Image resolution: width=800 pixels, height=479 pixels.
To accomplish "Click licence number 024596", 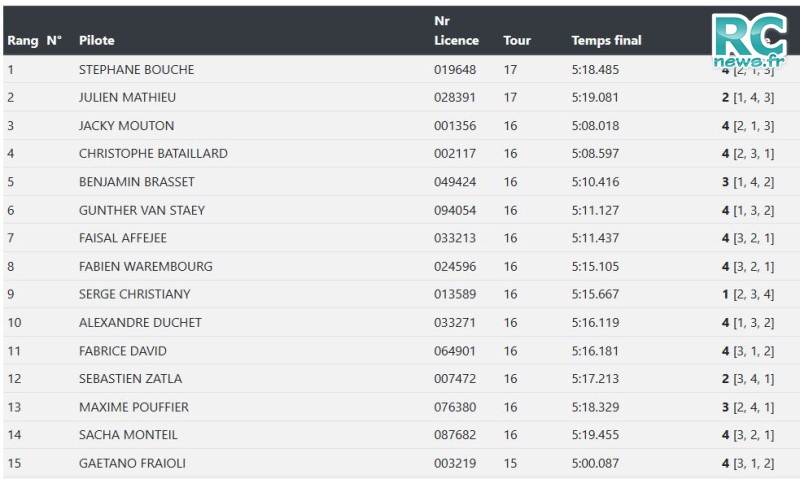I will point(455,266).
